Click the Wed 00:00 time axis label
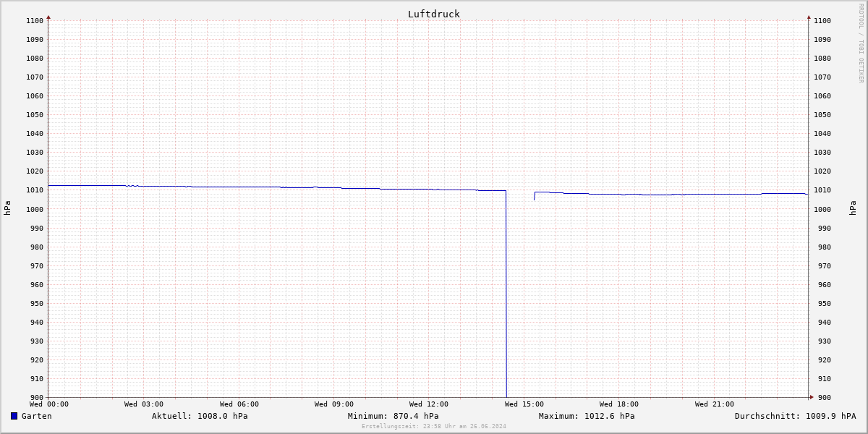868x434 pixels. tap(49, 404)
